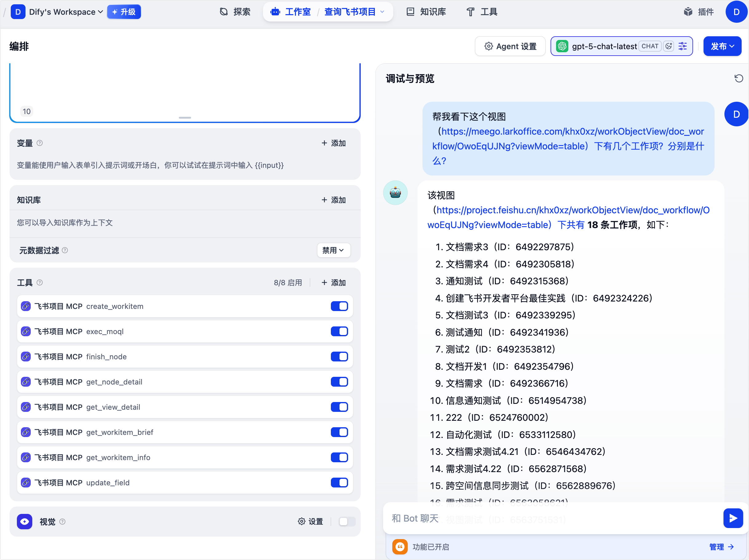Click the gpt-5-chat-latest OpenAI logo
749x560 pixels.
click(x=562, y=46)
